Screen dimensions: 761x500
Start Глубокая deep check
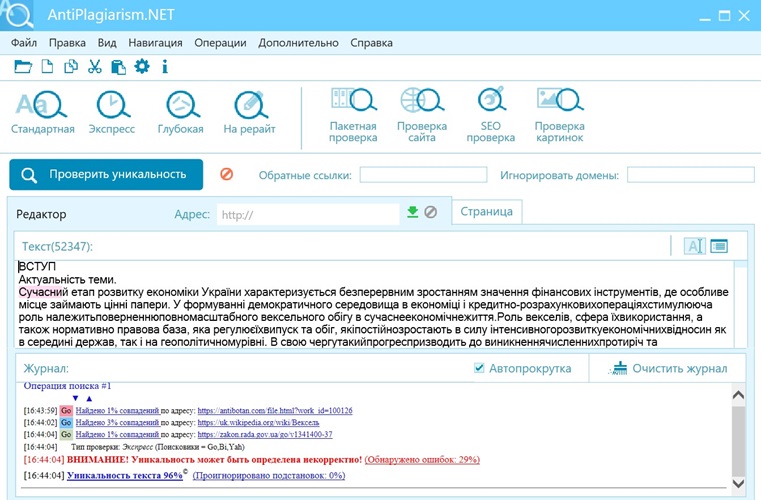(181, 112)
